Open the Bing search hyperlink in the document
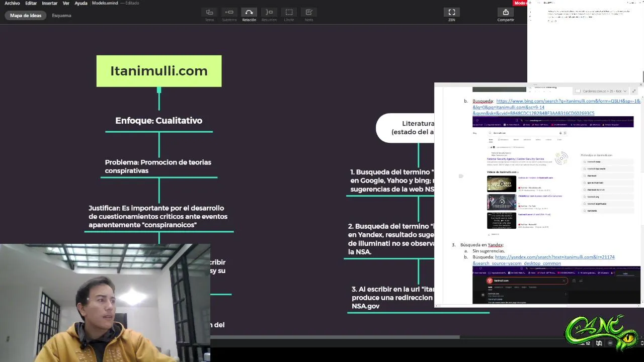The width and height of the screenshot is (644, 362). (x=556, y=107)
